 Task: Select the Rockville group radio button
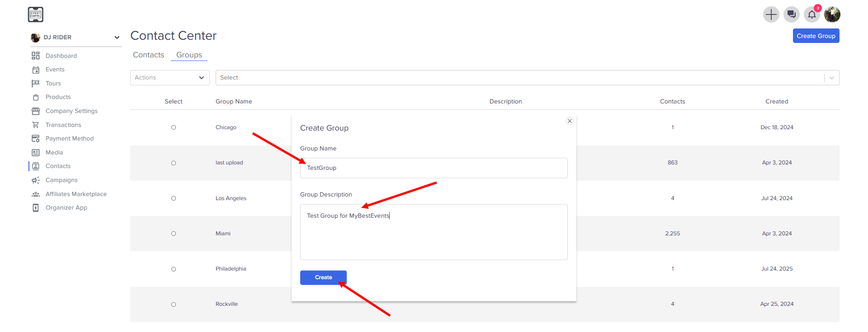click(x=174, y=304)
